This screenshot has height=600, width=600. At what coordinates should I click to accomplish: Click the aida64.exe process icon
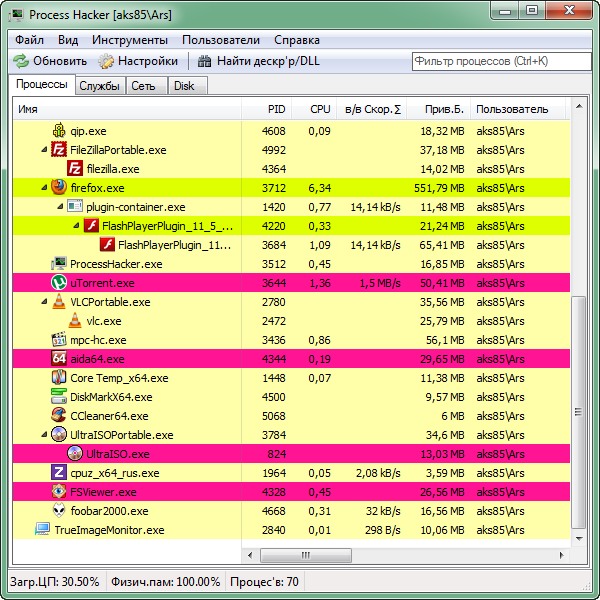tap(59, 359)
